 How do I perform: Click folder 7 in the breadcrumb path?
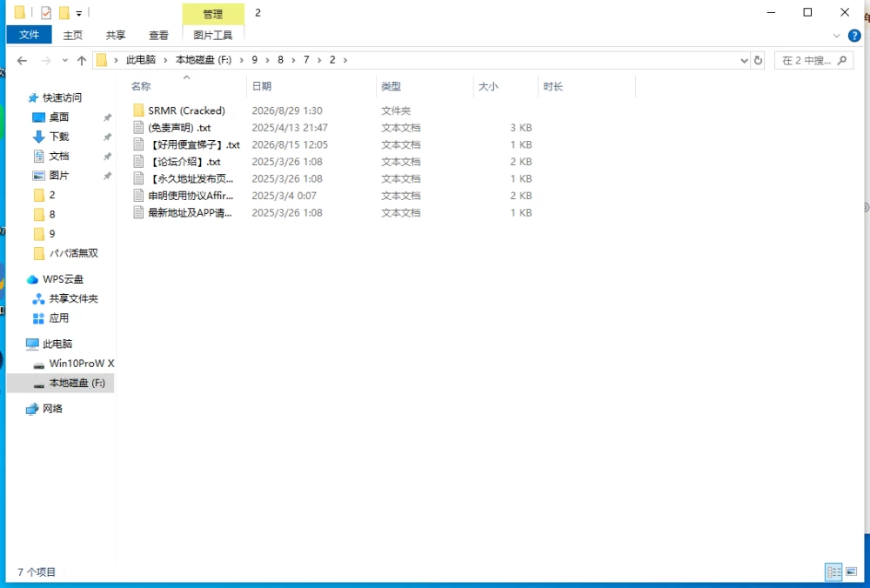pyautogui.click(x=306, y=60)
